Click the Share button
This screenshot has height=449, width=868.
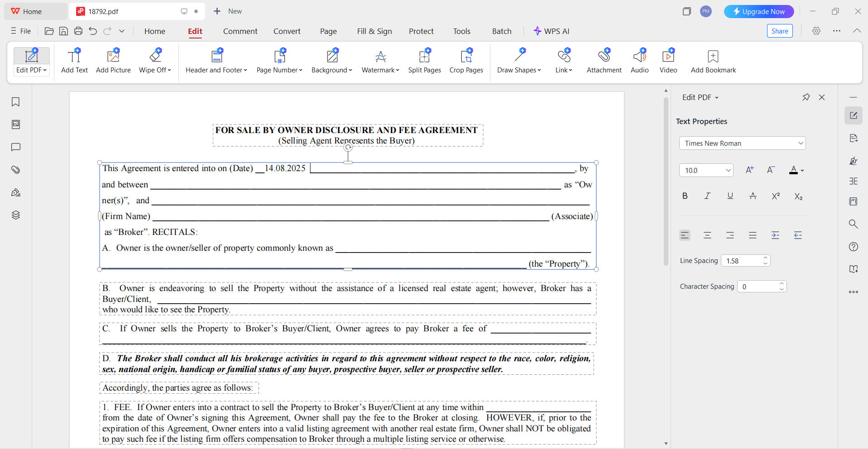coord(780,31)
